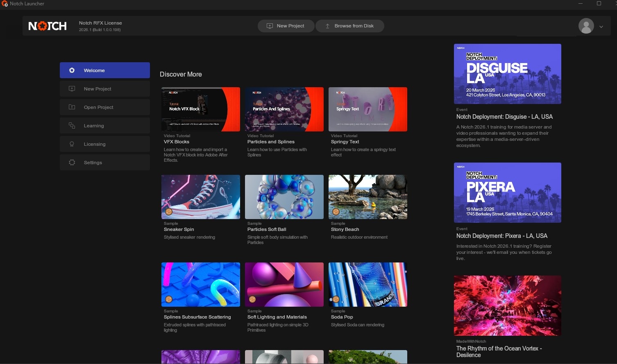617x364 pixels.
Task: Go to the Licensing section
Action: (x=104, y=144)
